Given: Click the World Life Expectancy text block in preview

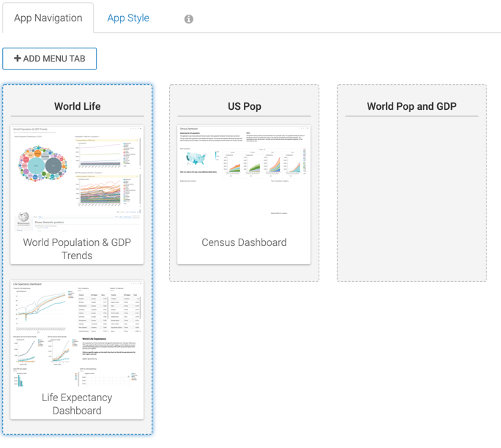Looking at the screenshot, I should pos(110,348).
